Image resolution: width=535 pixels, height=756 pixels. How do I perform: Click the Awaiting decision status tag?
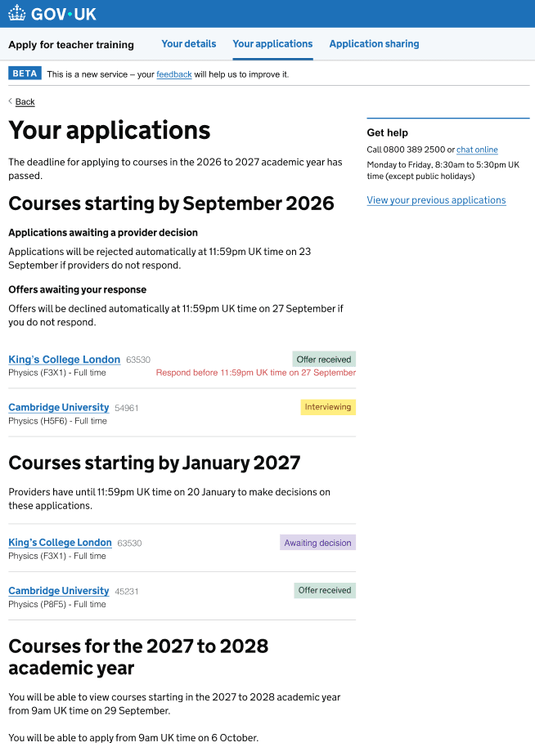(318, 543)
